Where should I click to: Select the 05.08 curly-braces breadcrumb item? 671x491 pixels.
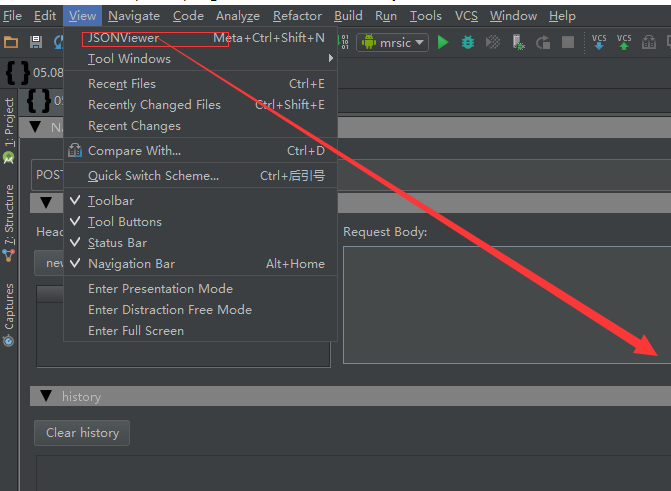[x=34, y=72]
